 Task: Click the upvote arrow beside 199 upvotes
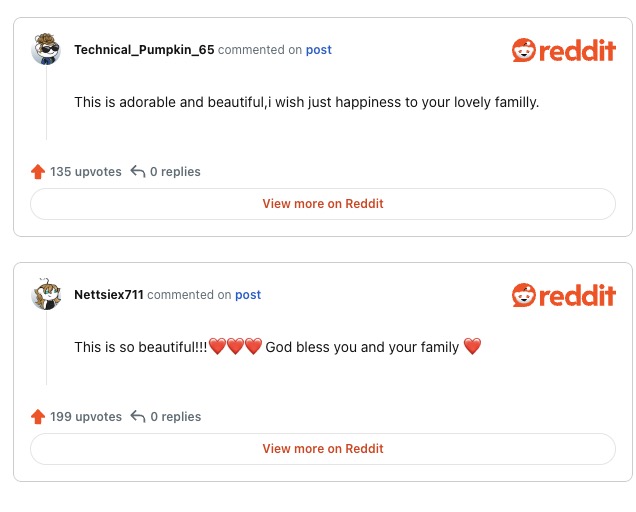pos(38,417)
